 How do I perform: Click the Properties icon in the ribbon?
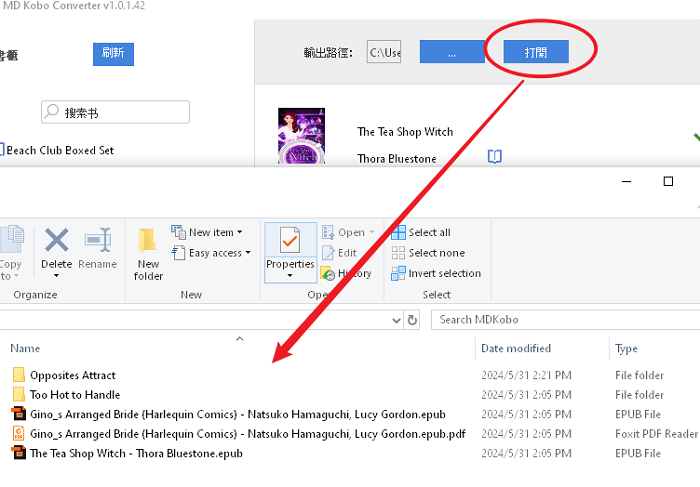click(290, 240)
